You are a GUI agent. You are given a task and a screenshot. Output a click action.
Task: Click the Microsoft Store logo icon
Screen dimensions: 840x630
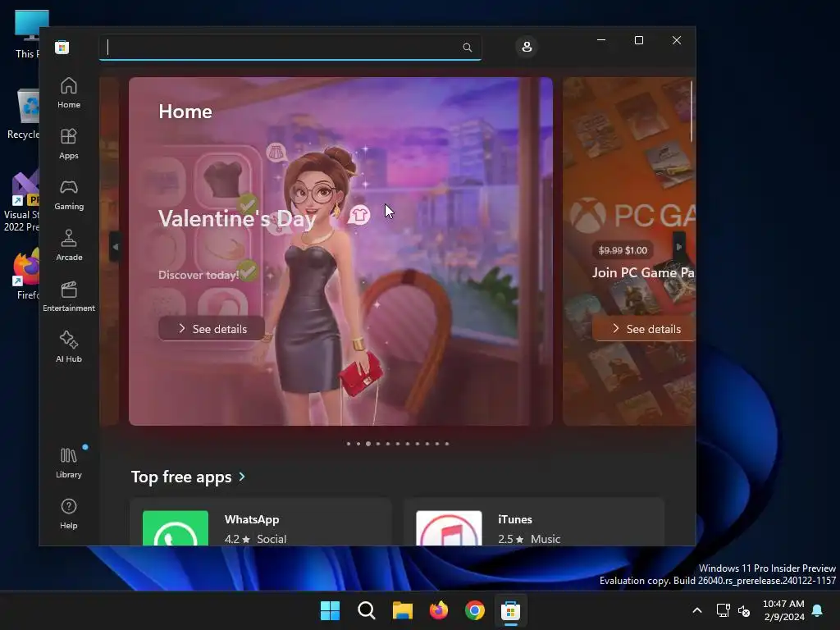(62, 47)
